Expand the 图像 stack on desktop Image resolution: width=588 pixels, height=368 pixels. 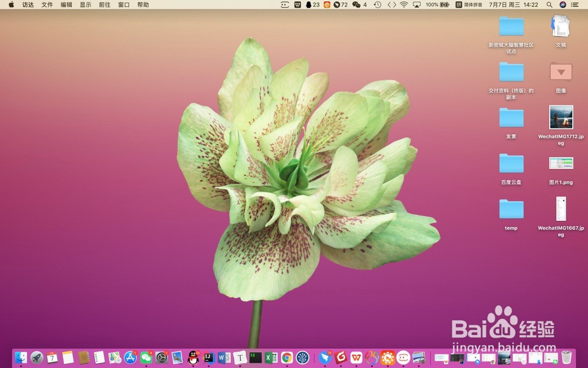click(x=560, y=71)
